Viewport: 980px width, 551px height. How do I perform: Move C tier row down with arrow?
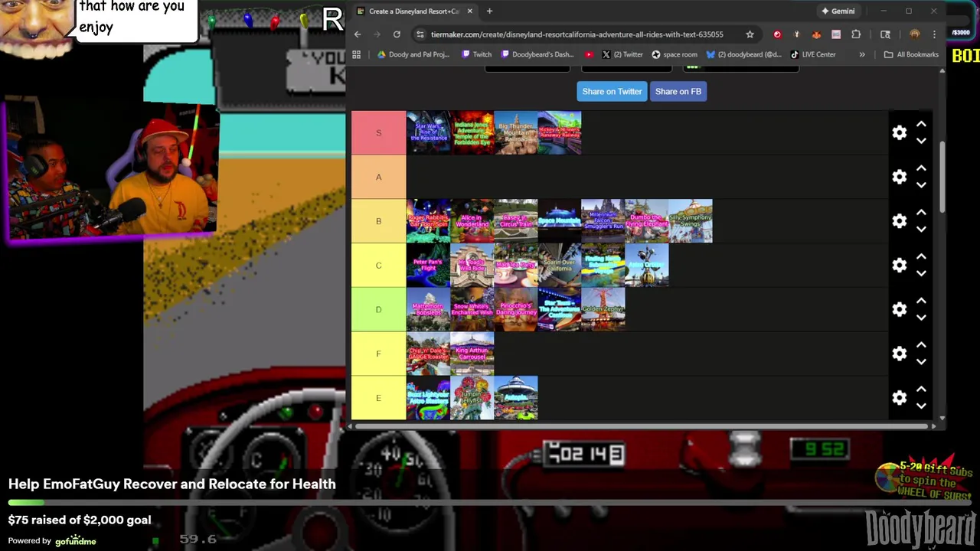pyautogui.click(x=922, y=274)
